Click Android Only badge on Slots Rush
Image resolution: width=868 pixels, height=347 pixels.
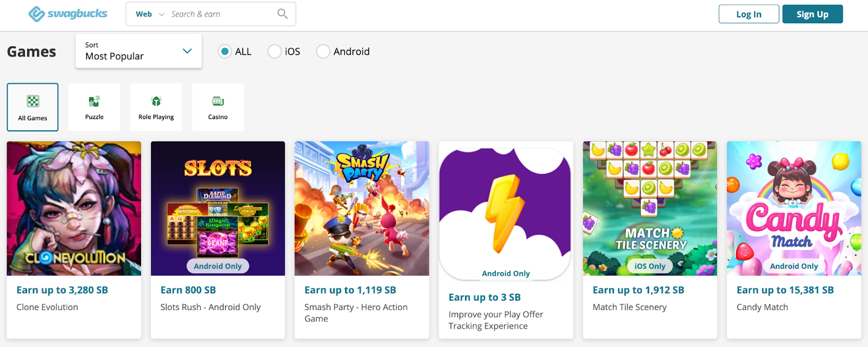tap(218, 266)
